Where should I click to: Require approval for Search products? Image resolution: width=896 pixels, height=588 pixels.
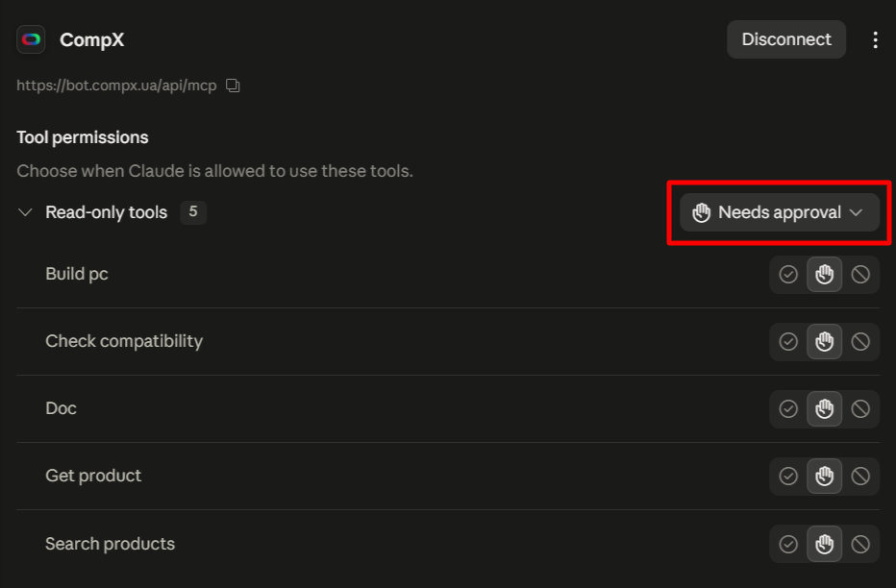[824, 544]
